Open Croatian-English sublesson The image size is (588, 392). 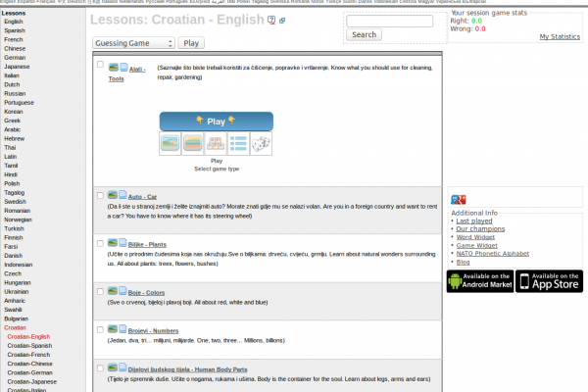pos(28,336)
